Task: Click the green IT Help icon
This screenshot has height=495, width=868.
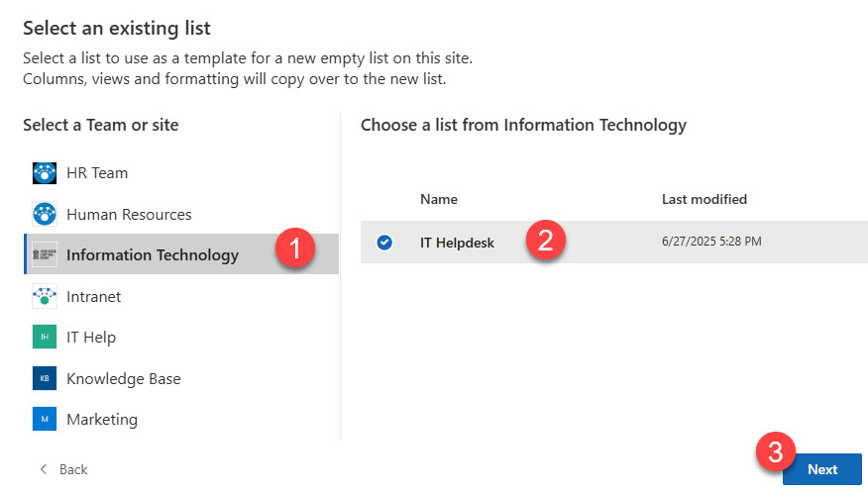Action: pos(45,338)
